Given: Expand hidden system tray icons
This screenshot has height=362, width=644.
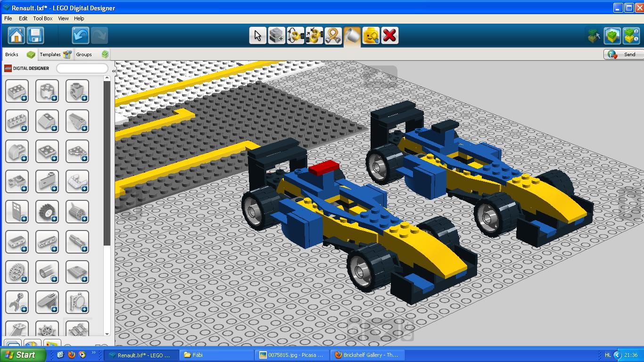Looking at the screenshot, I should [x=617, y=355].
